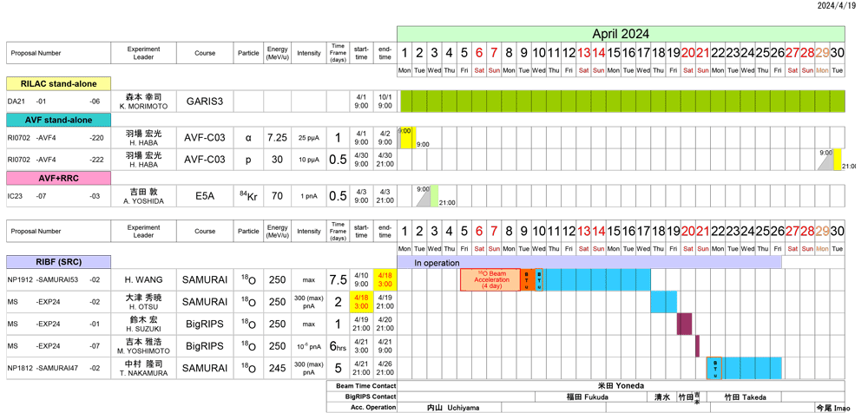Click the BigRIPS Contact label
This screenshot has width=868, height=413.
pyautogui.click(x=362, y=397)
